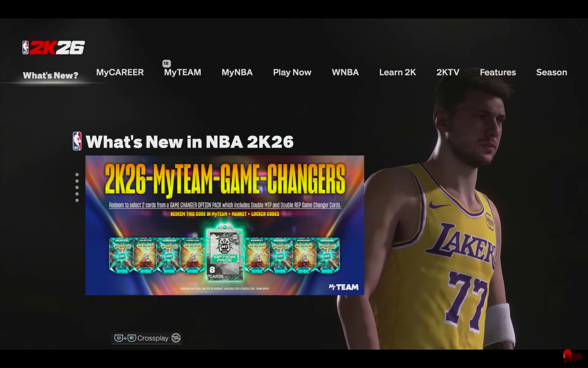The height and width of the screenshot is (368, 588).
Task: Click the NBA 2K26 logo
Action: coord(53,47)
